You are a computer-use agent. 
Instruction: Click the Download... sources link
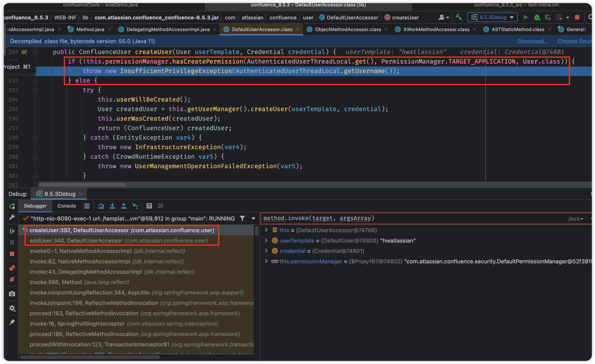pos(533,41)
